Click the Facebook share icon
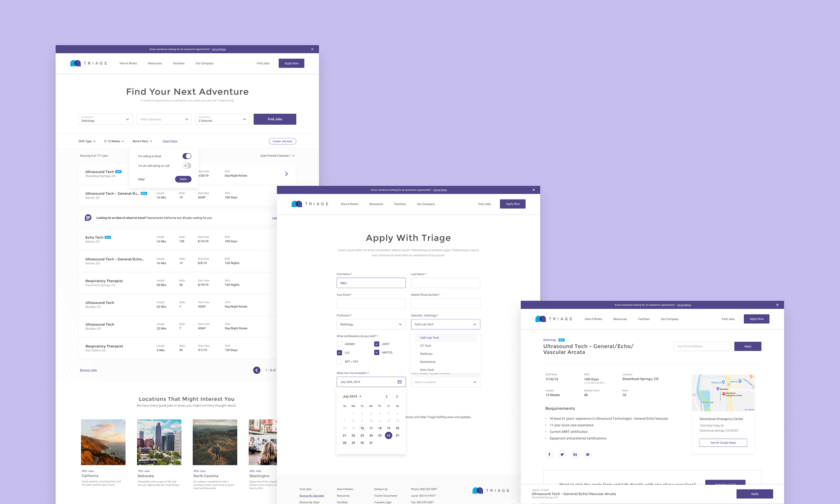Image resolution: width=840 pixels, height=504 pixels. coord(549,454)
